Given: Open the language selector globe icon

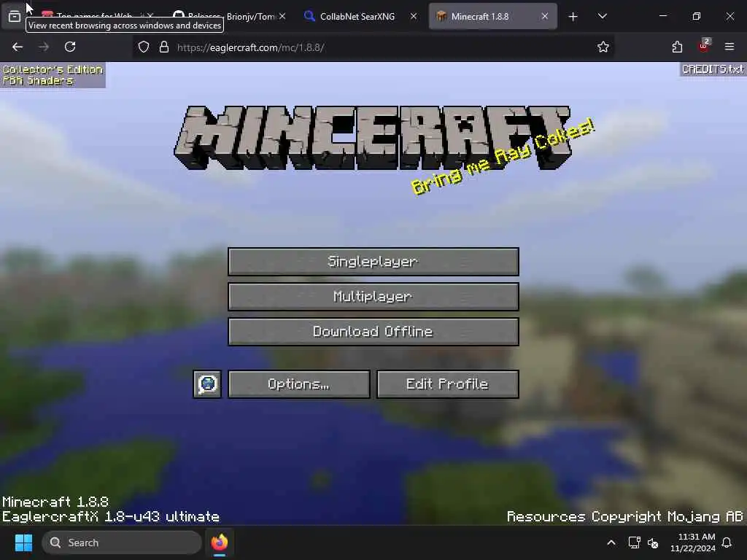Looking at the screenshot, I should pyautogui.click(x=207, y=384).
